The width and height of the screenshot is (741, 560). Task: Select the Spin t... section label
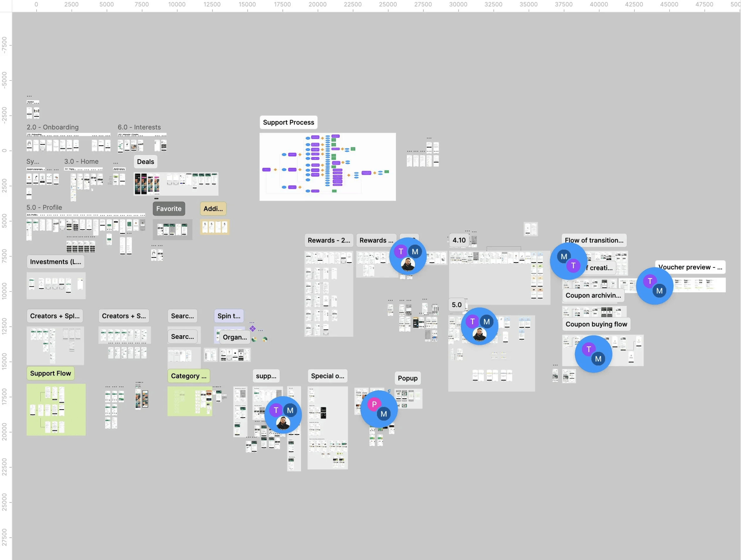tap(229, 316)
